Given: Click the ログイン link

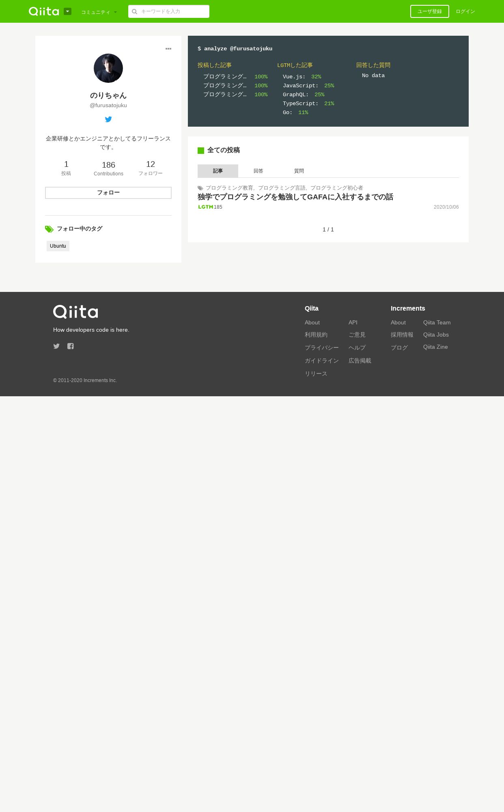Looking at the screenshot, I should 465,11.
